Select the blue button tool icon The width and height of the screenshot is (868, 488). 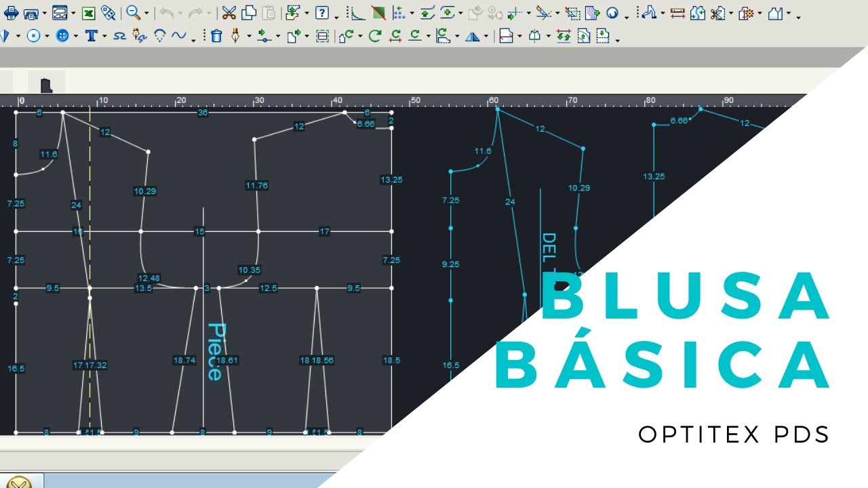[62, 36]
